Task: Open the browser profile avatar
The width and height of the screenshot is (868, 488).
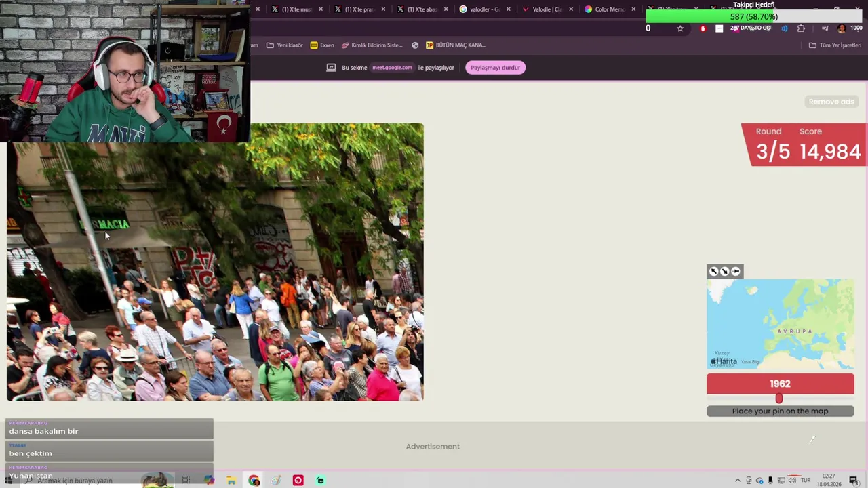Action: click(x=842, y=28)
